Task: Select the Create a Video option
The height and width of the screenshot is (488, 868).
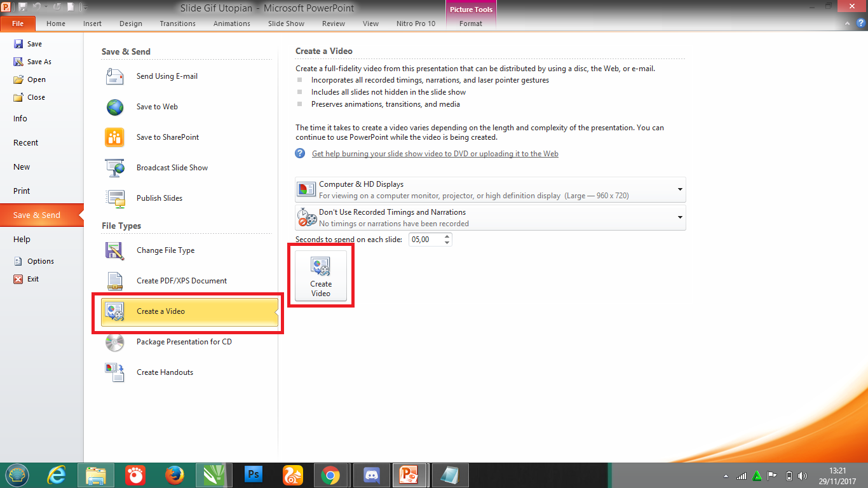Action: tap(189, 311)
